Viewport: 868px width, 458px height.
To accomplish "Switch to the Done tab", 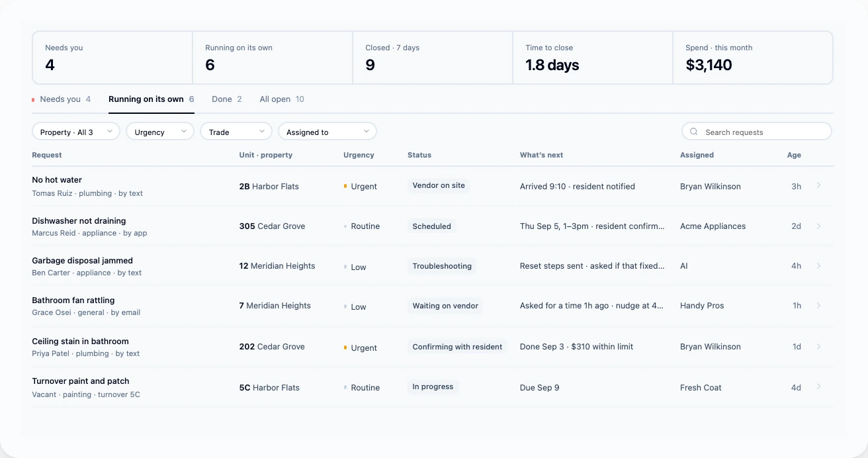I will [x=227, y=99].
